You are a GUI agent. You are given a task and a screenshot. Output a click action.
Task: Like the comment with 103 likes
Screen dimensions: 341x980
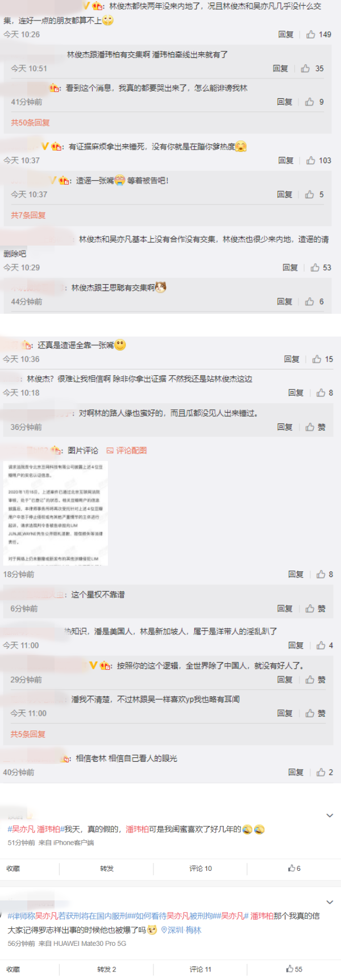coord(318,161)
